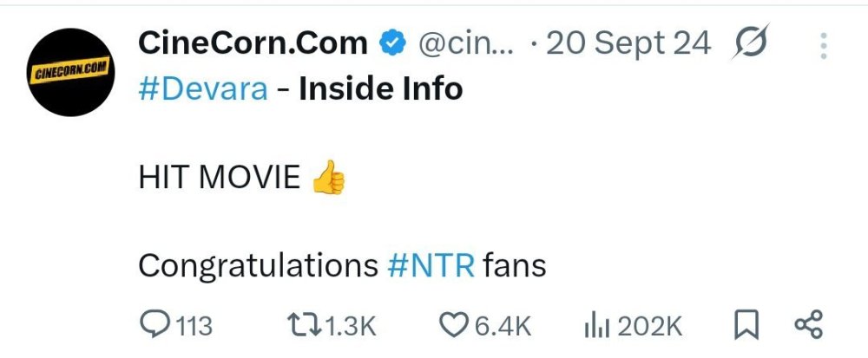868x358 pixels.
Task: Click the blue verified badge
Action: pos(392,43)
